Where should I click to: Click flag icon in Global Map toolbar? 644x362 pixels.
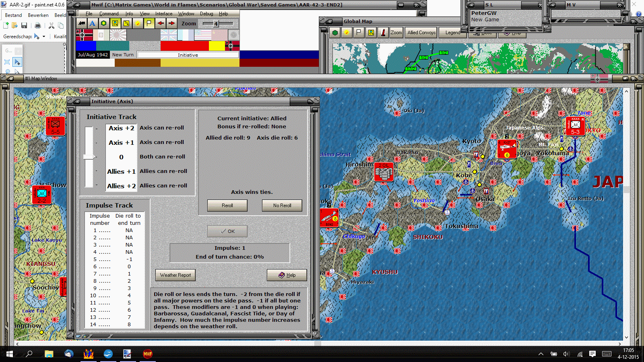point(359,33)
